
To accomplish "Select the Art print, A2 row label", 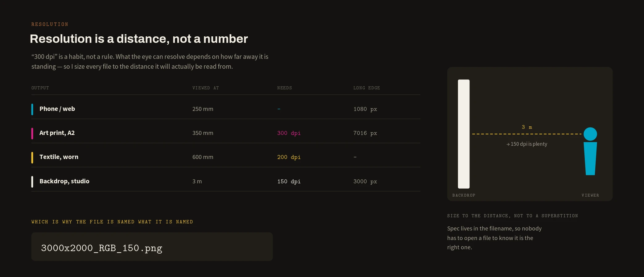I will [57, 133].
